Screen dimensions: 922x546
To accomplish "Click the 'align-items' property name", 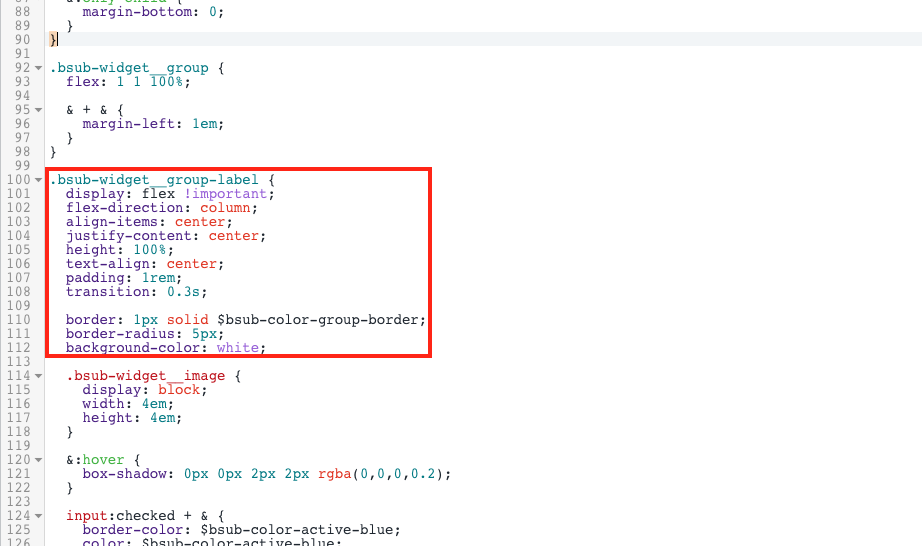I will click(x=112, y=222).
